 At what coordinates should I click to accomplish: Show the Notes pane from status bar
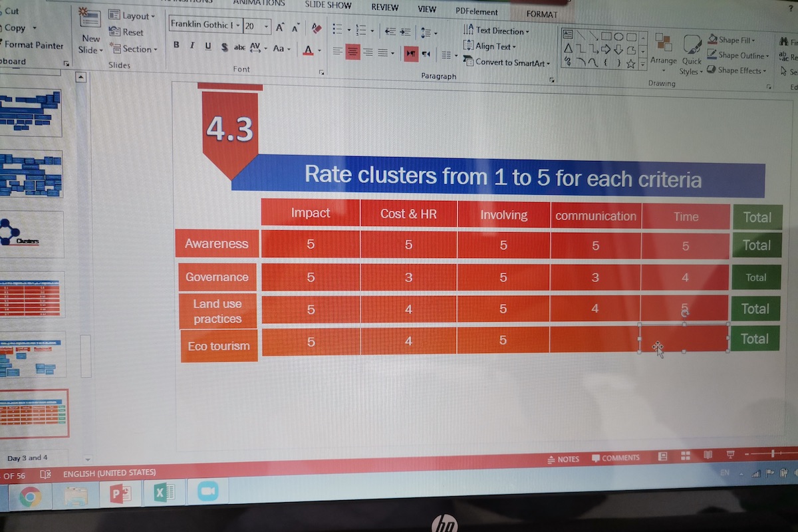coord(563,459)
